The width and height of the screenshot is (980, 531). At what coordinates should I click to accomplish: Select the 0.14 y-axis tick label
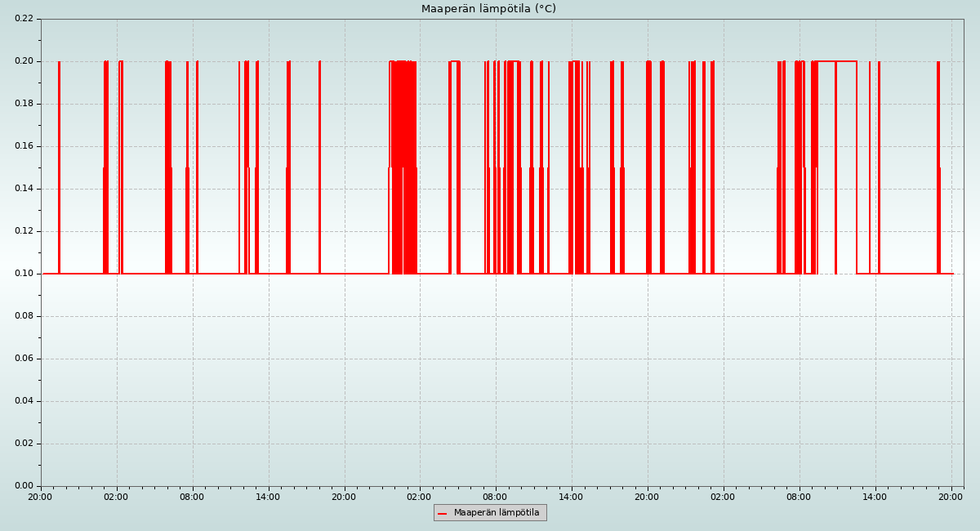[24, 189]
